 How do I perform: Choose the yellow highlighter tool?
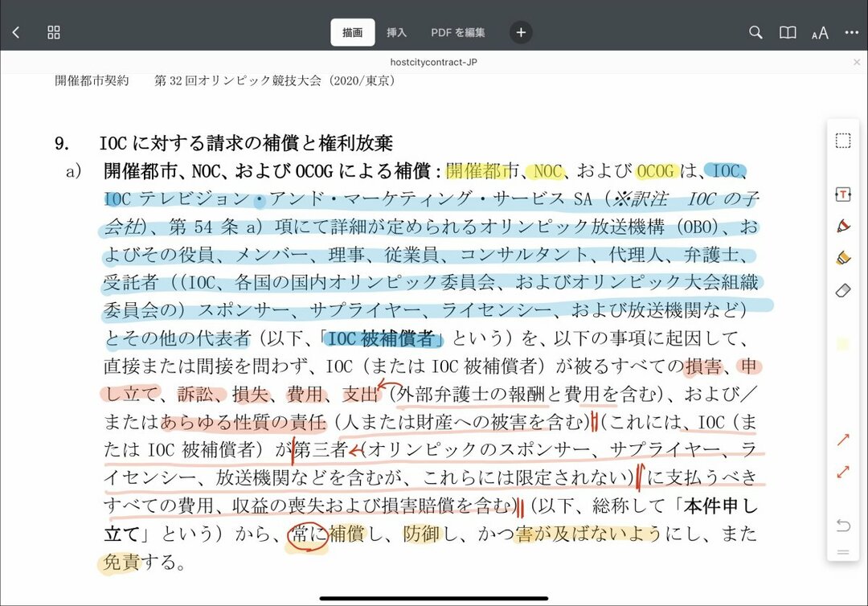coord(843,258)
